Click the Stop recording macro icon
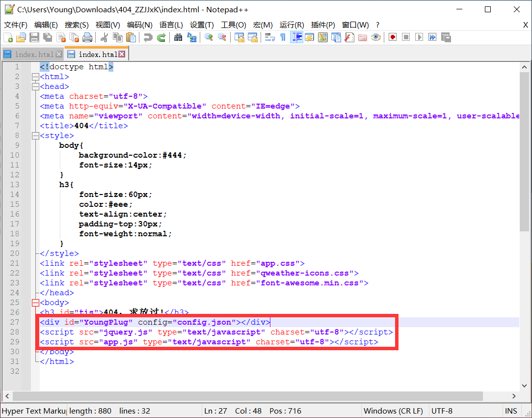The image size is (532, 418). coord(406,37)
